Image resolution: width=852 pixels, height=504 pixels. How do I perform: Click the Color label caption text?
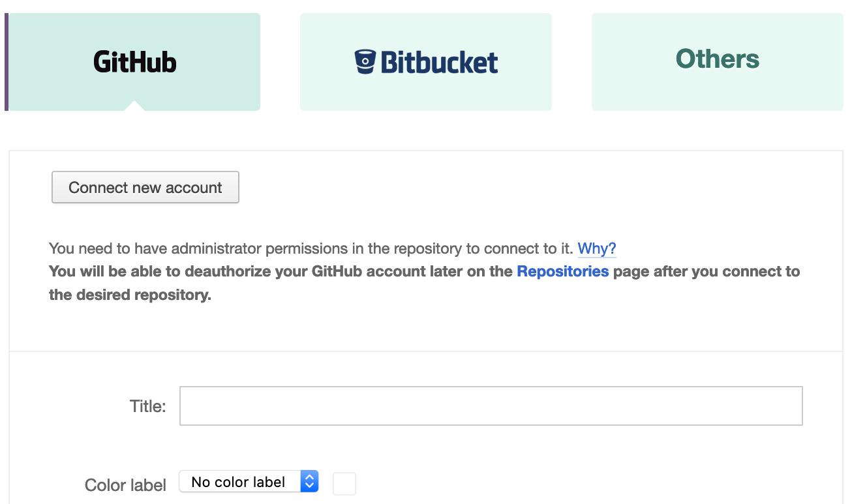tap(125, 485)
